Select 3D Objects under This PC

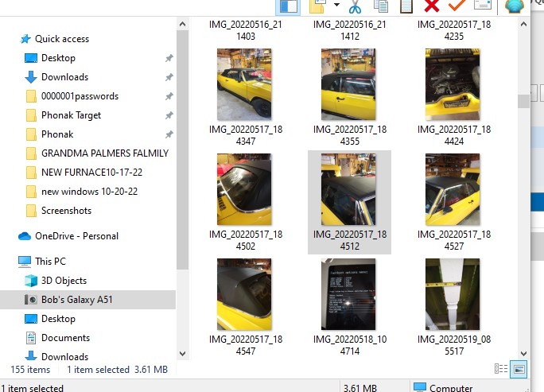point(64,281)
